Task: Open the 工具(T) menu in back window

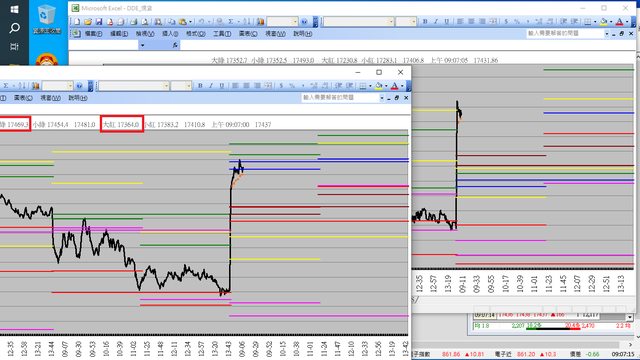Action: tap(222, 33)
